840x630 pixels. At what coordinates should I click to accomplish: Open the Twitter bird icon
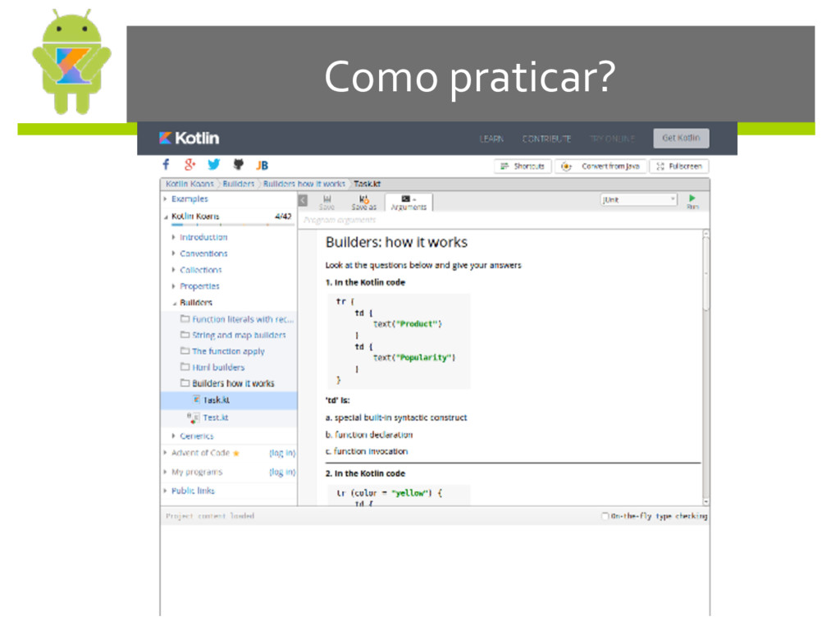pos(214,164)
